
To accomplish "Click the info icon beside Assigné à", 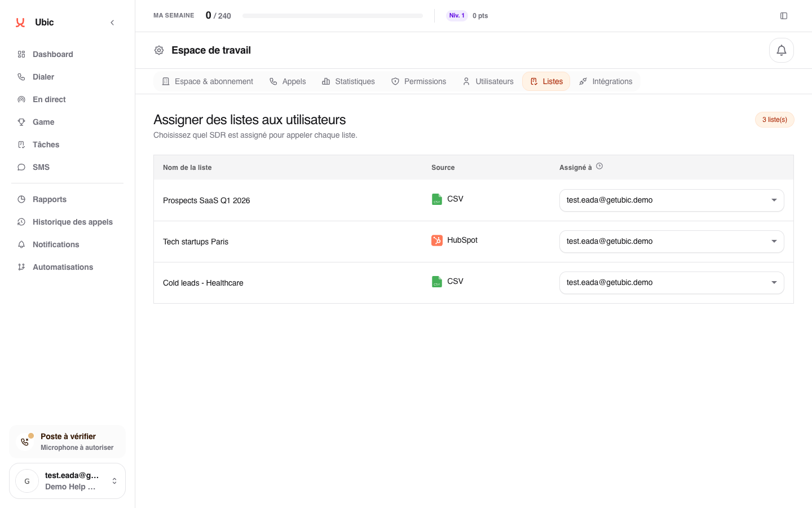I will (599, 167).
